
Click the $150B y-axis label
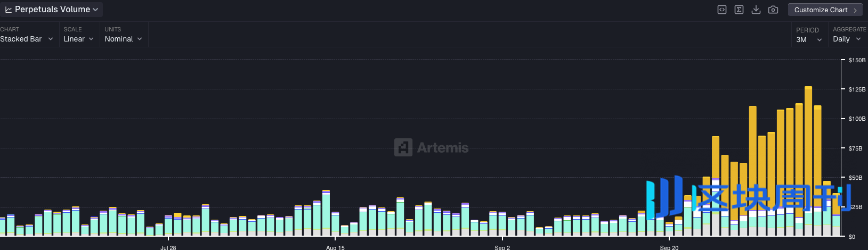[x=857, y=60]
